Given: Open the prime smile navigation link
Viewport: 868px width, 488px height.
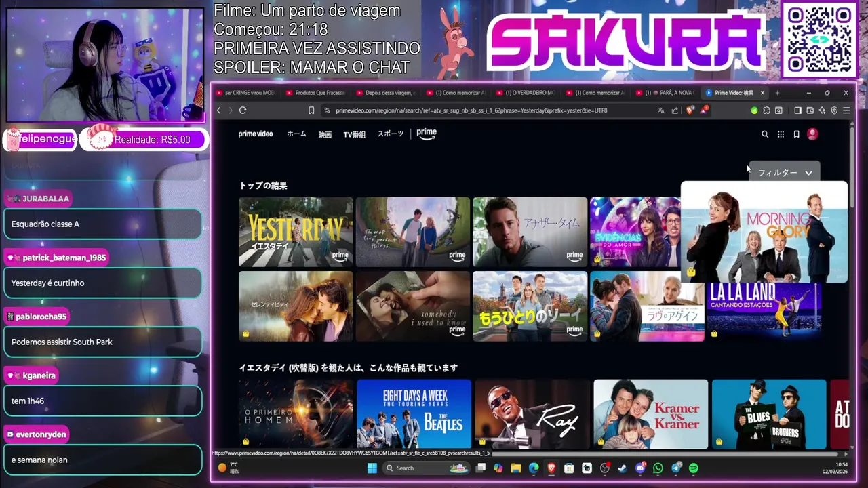Looking at the screenshot, I should pyautogui.click(x=427, y=134).
